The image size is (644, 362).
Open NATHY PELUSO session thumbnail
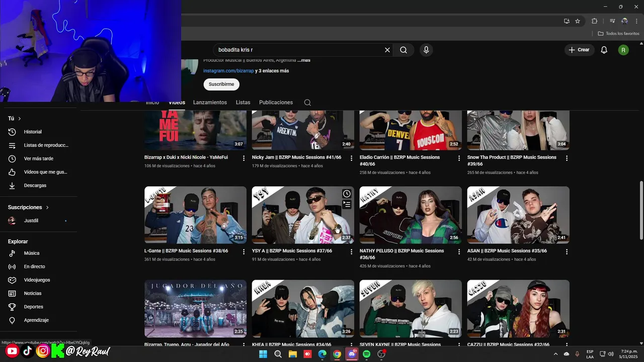coord(411,215)
